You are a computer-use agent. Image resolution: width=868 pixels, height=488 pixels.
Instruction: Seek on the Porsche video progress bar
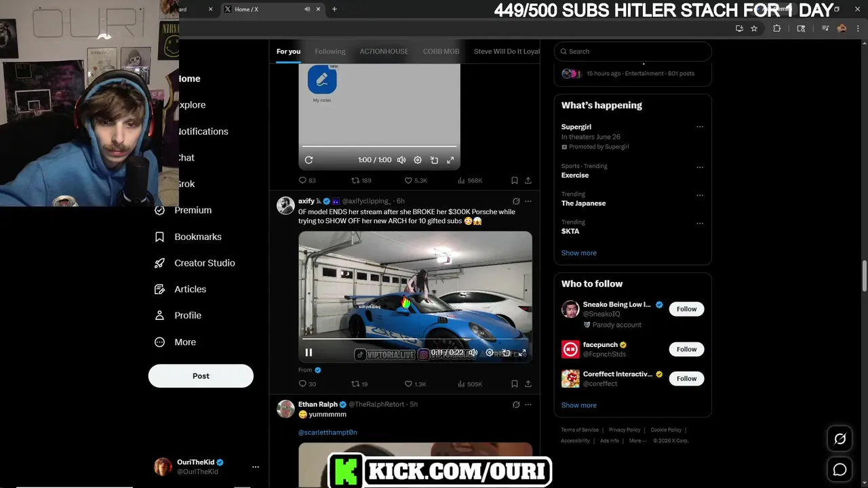415,338
